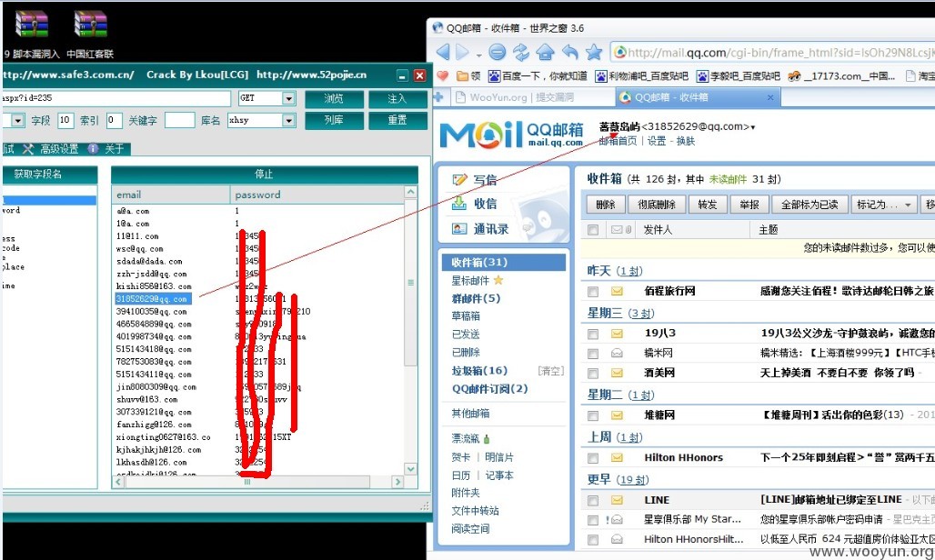Click the 关键字 input field
The width and height of the screenshot is (935, 560).
click(179, 120)
